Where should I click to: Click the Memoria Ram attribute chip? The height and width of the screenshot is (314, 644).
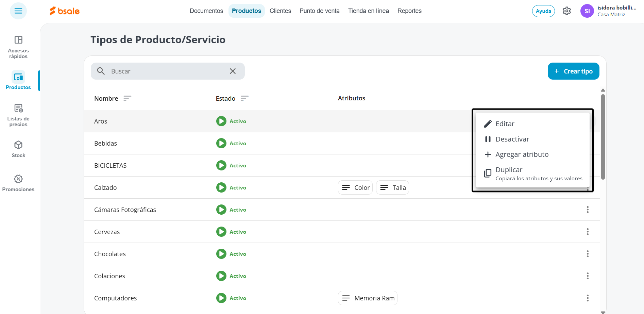coord(368,298)
